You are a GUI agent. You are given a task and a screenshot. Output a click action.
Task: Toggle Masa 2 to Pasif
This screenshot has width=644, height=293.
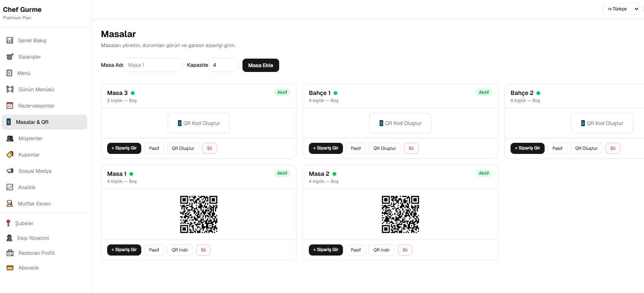click(x=356, y=250)
